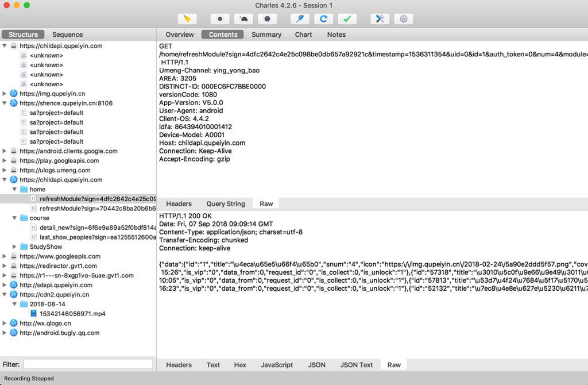
Task: Open the Tools wrench icon
Action: [380, 19]
